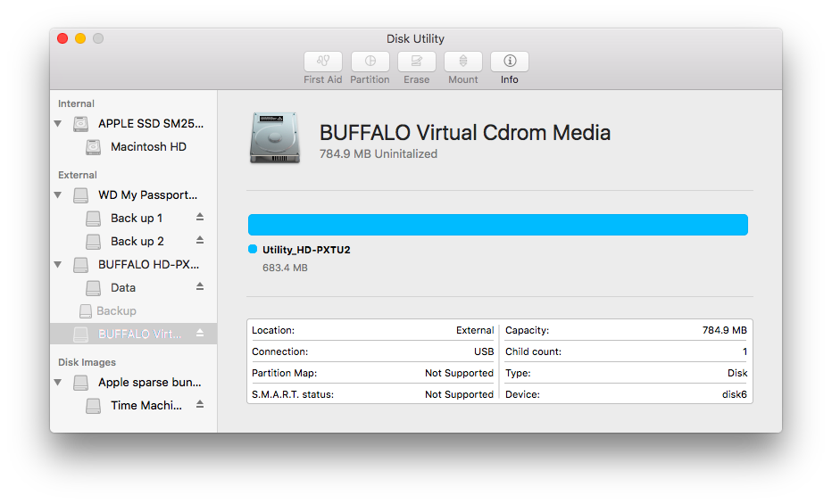Click the Erase toolbar icon
Screen dimensions: 832x504
pos(416,62)
